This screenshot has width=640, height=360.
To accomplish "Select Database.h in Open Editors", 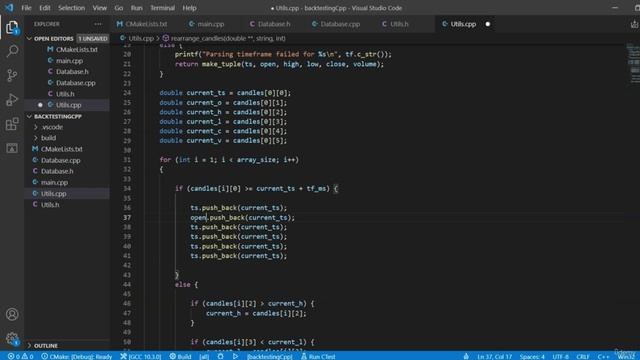I will point(72,72).
